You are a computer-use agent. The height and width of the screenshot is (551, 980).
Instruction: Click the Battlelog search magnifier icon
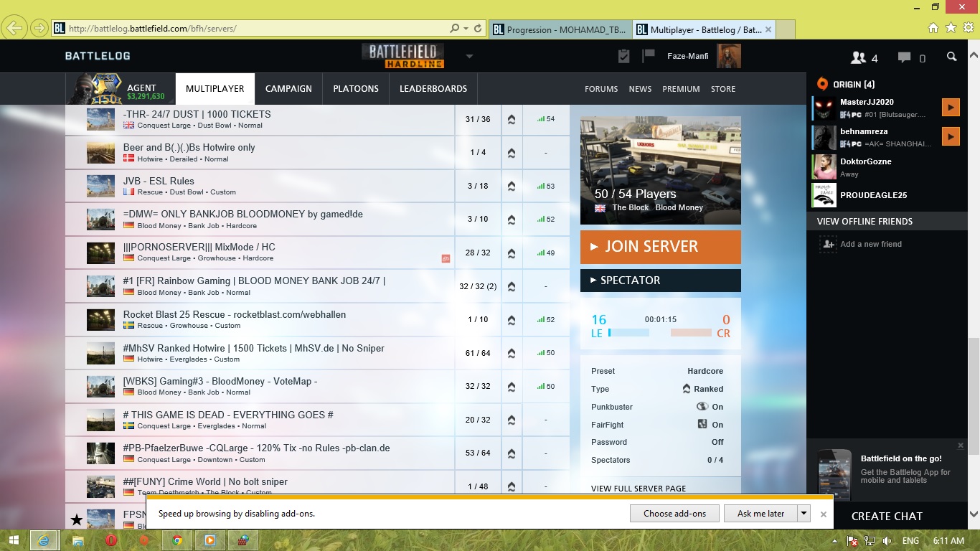point(951,57)
